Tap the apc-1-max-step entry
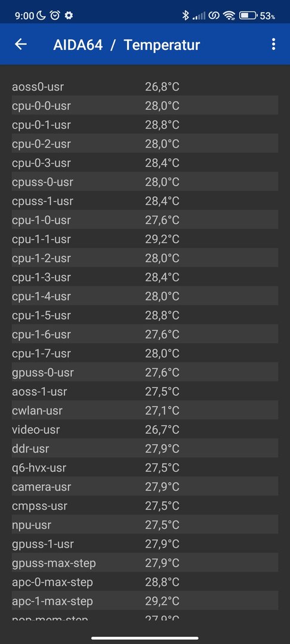Viewport: 290px width, 644px height. (145, 601)
